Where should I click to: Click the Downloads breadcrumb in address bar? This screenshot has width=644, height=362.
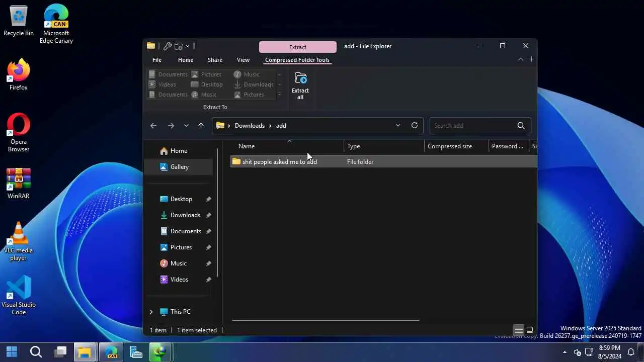[x=250, y=126]
